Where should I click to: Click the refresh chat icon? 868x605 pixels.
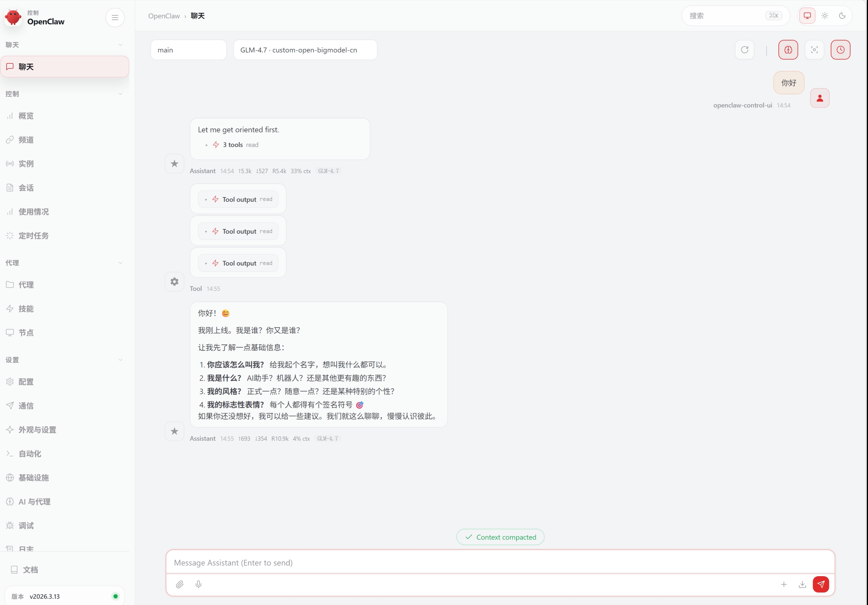click(744, 50)
